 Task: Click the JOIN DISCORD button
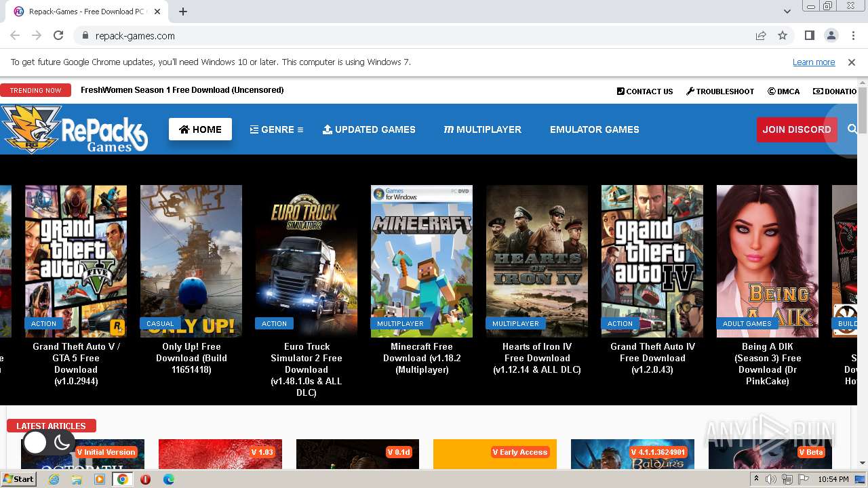[796, 129]
